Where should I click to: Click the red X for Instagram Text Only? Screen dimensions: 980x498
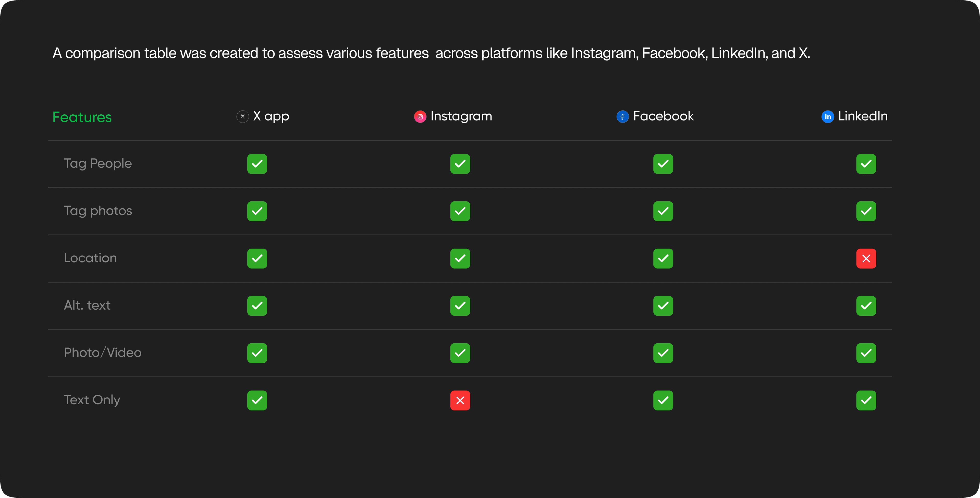(x=460, y=400)
